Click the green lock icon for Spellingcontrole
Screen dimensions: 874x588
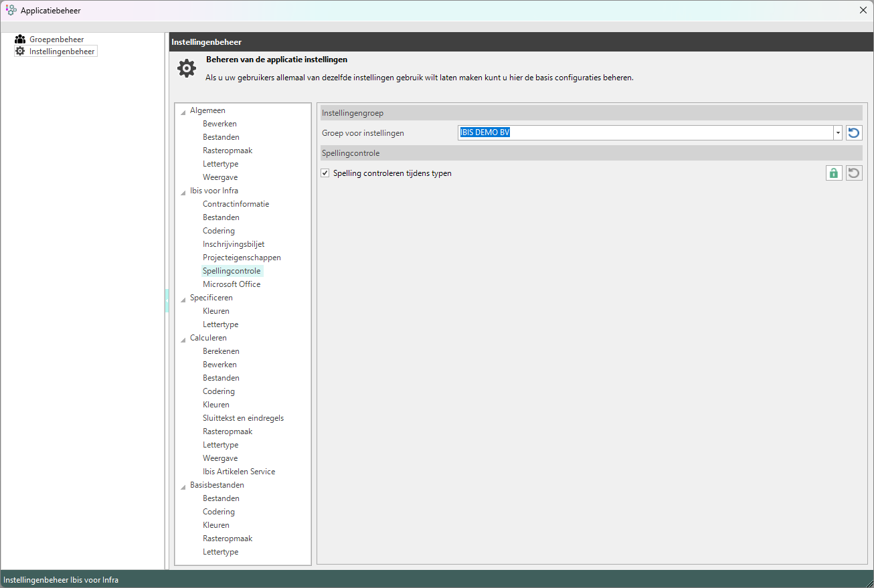[833, 173]
